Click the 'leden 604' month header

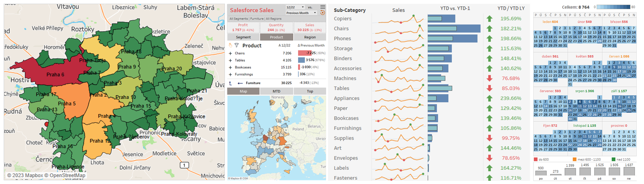[x=551, y=22]
